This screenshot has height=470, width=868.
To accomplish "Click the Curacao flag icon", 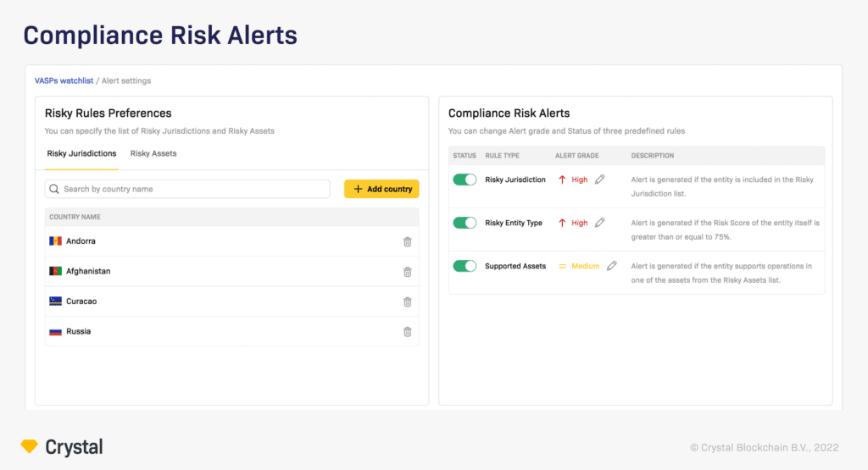I will point(55,301).
